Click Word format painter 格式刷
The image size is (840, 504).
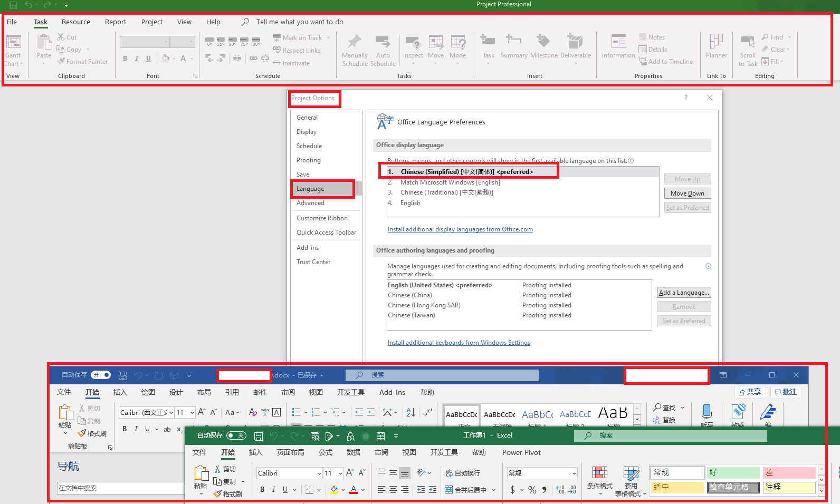(92, 433)
